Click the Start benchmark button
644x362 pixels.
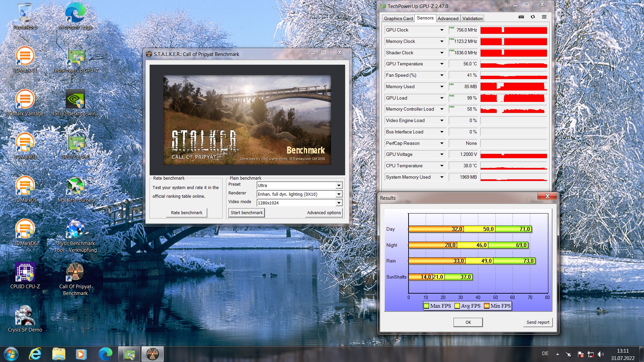(x=247, y=213)
